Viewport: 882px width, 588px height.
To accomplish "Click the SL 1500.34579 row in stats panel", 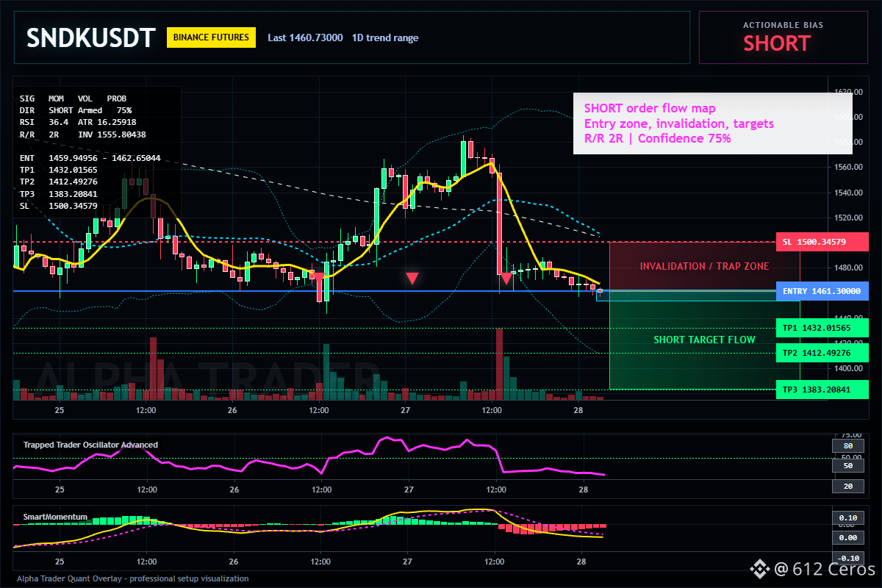I will (x=59, y=205).
